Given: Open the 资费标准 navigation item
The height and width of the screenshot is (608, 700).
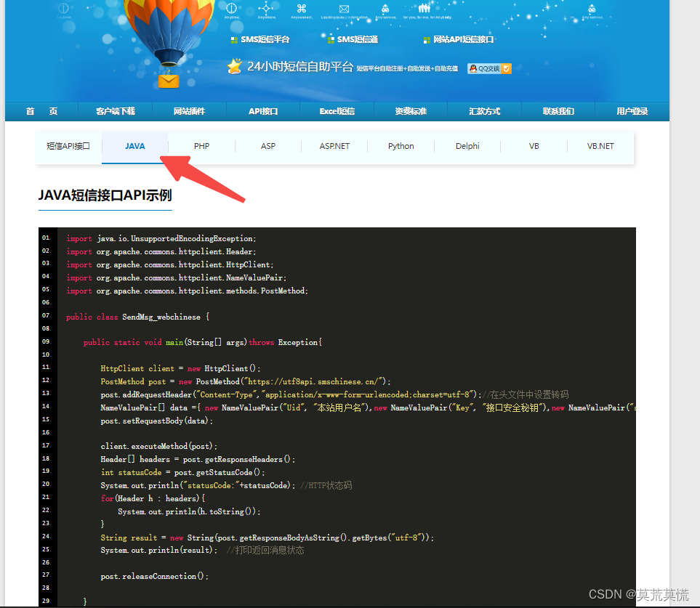Looking at the screenshot, I should 411,111.
